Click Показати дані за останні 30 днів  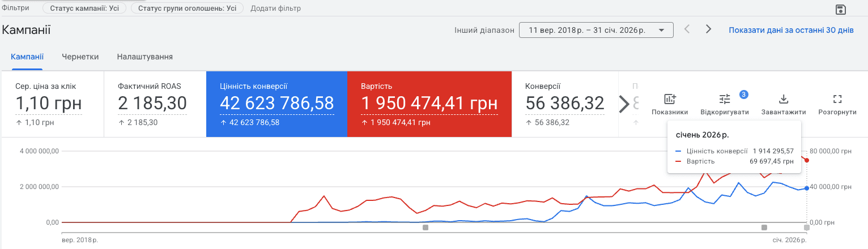tap(791, 30)
